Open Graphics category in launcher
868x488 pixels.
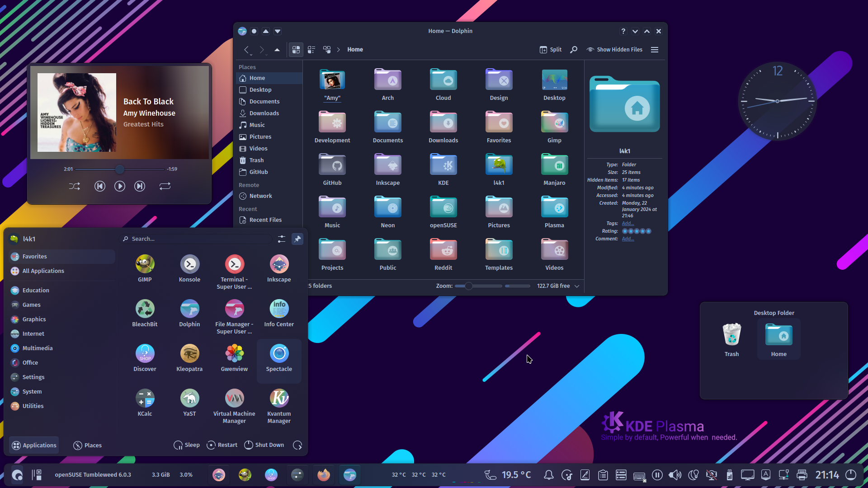click(62, 319)
